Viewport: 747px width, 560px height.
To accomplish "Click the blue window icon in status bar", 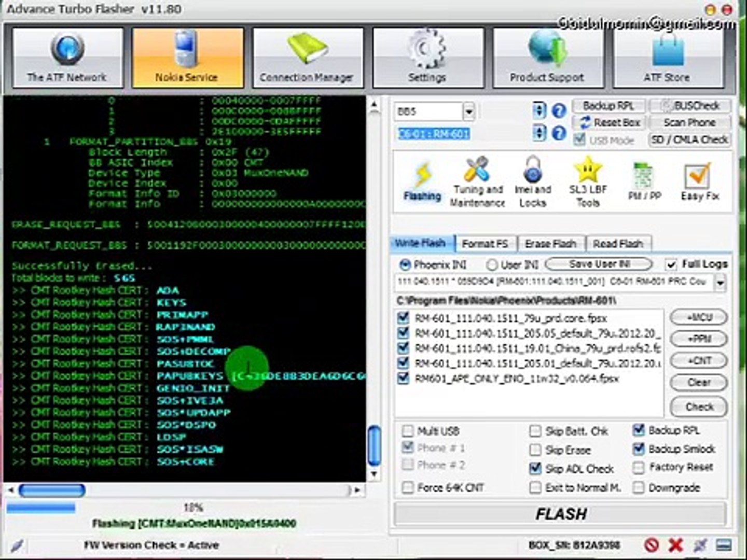I will click(x=724, y=544).
